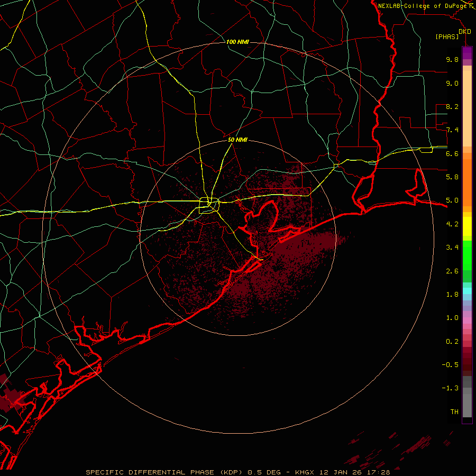Click the 6.6 scale value

(452, 153)
